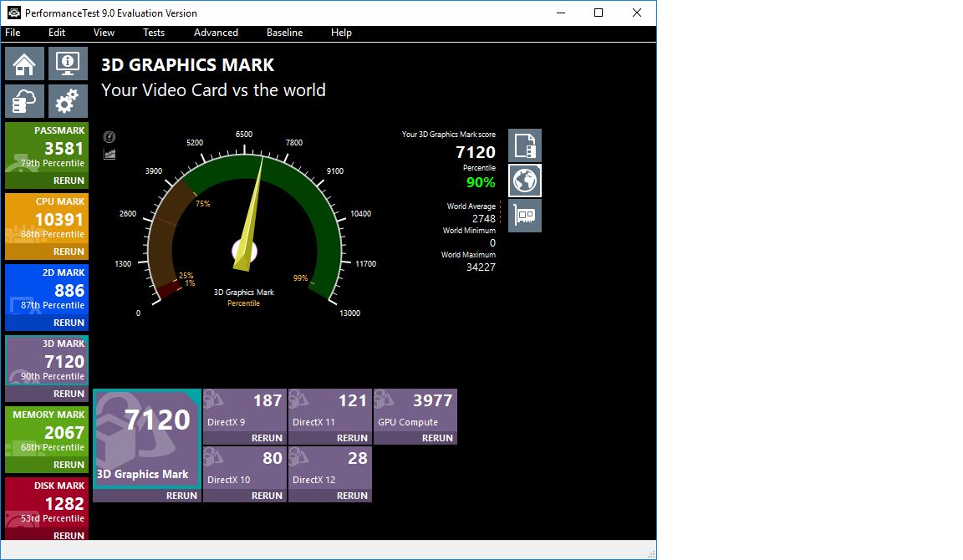Select the DirectX 12 result tile
Screen dimensions: 963x560
tap(330, 468)
